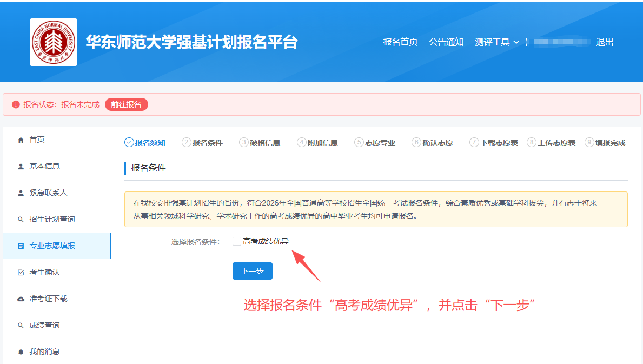
Task: Expand the 测评工具 dropdown menu
Action: [496, 42]
